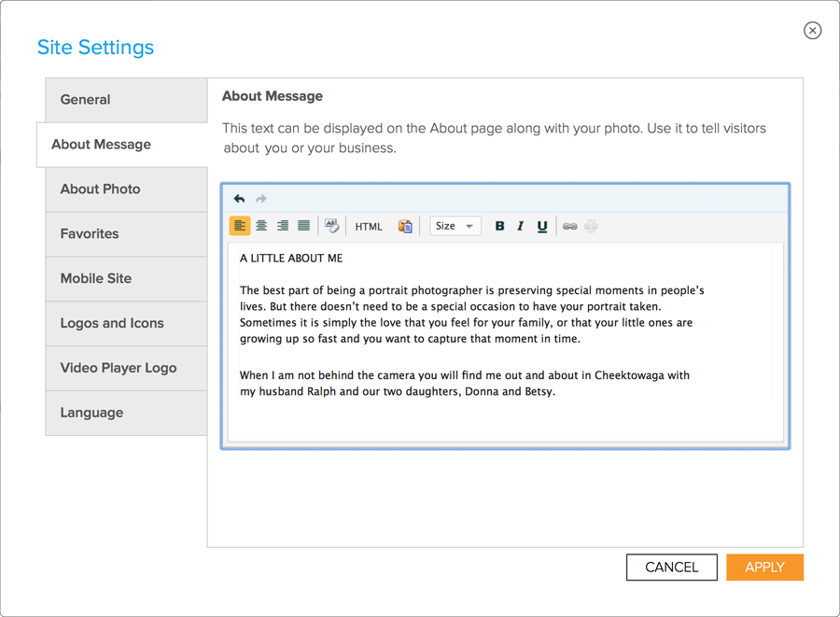Screen dimensions: 840x617
Task: Click the line 'my husband Ralph and our two daughters'
Action: [398, 391]
